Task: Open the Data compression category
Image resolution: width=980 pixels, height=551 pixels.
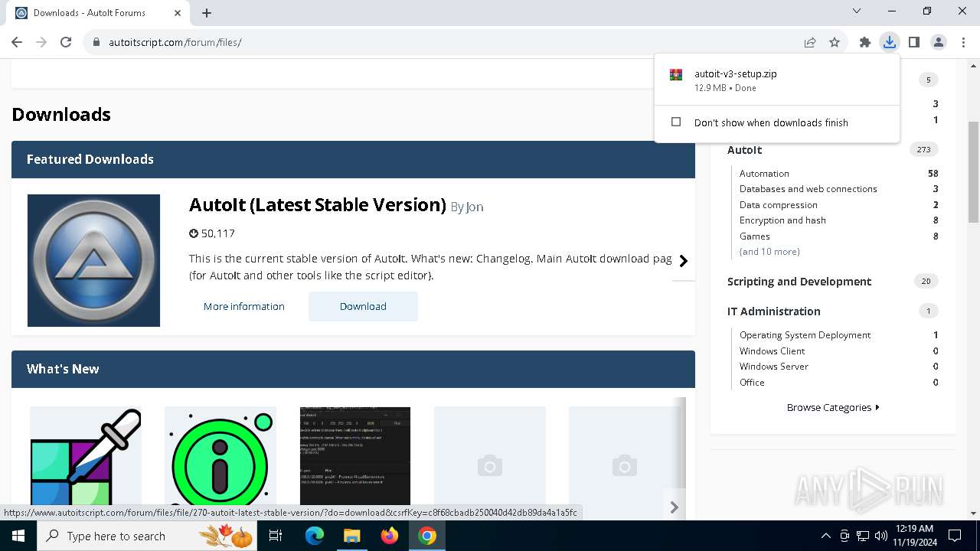Action: pos(779,205)
